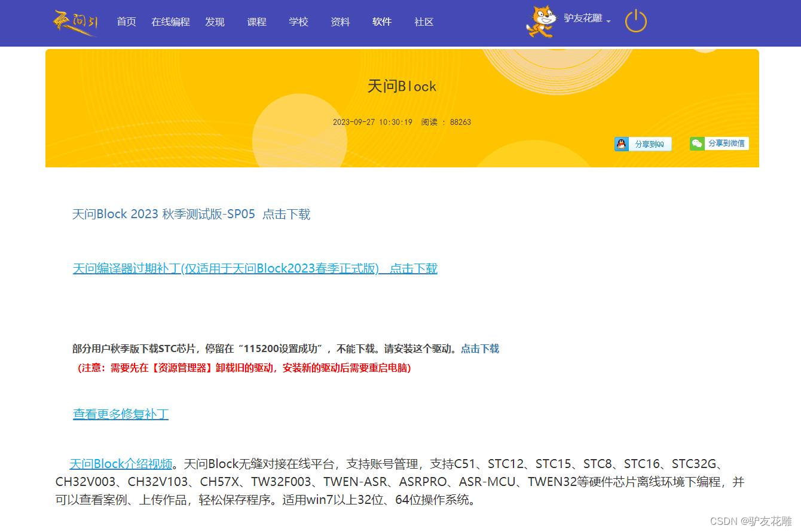Open the 软件 menu item

point(382,22)
